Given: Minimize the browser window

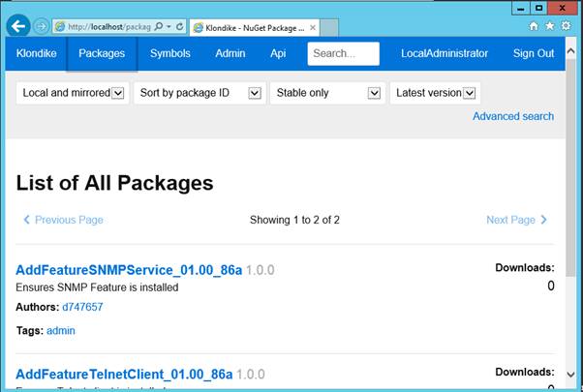Looking at the screenshot, I should (521, 8).
